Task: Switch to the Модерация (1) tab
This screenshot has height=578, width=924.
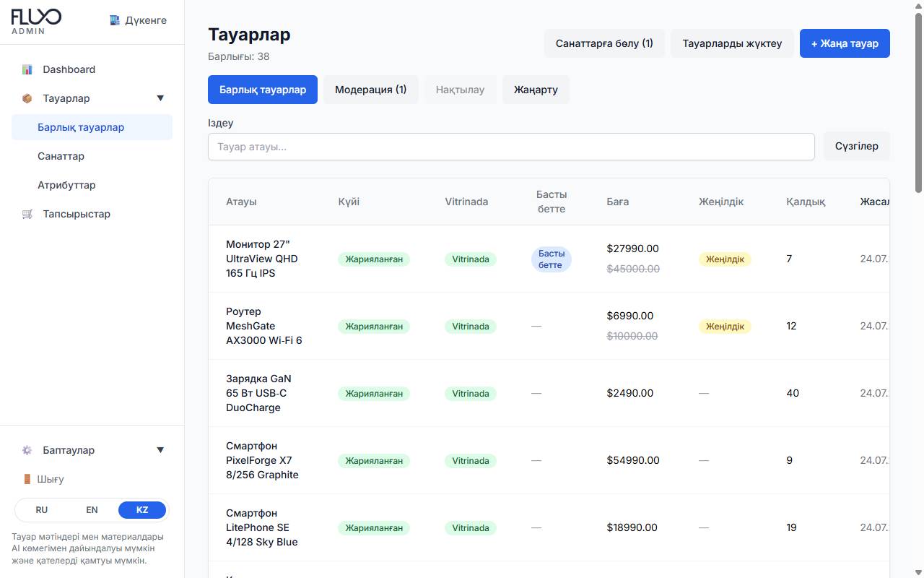Action: click(371, 90)
